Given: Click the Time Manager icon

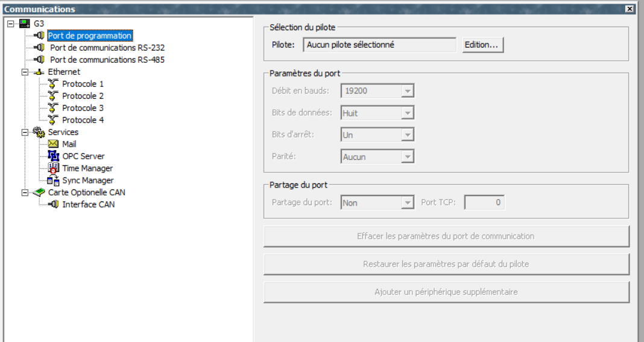Looking at the screenshot, I should coord(53,168).
